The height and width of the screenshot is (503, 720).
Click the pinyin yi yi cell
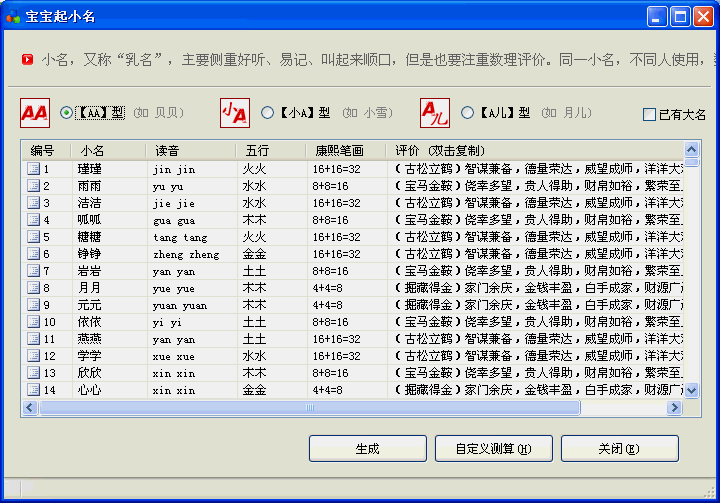(167, 322)
